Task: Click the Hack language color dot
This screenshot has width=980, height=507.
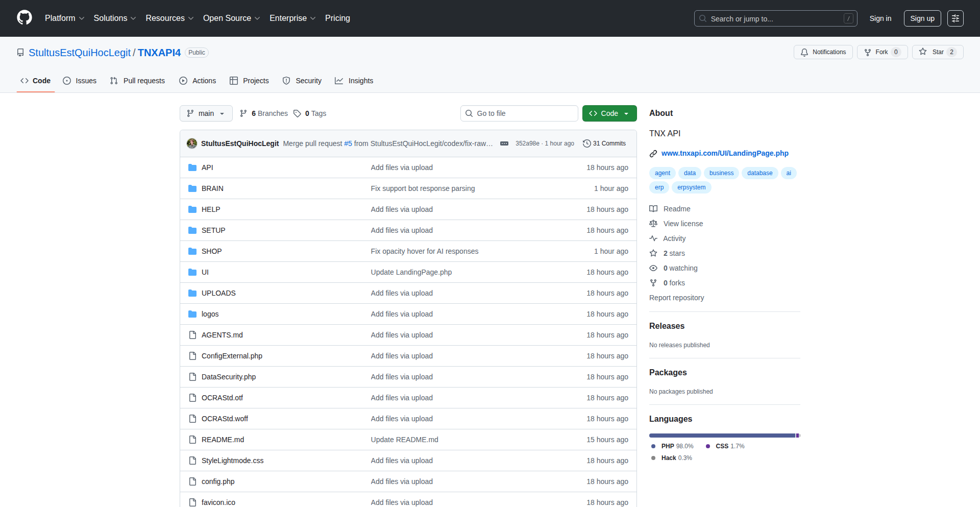Action: (x=653, y=458)
